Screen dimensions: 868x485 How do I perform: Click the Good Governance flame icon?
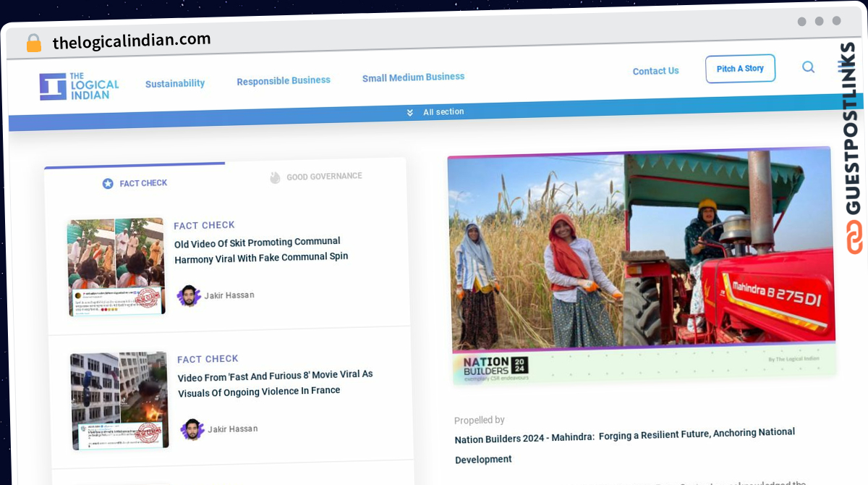(x=275, y=177)
